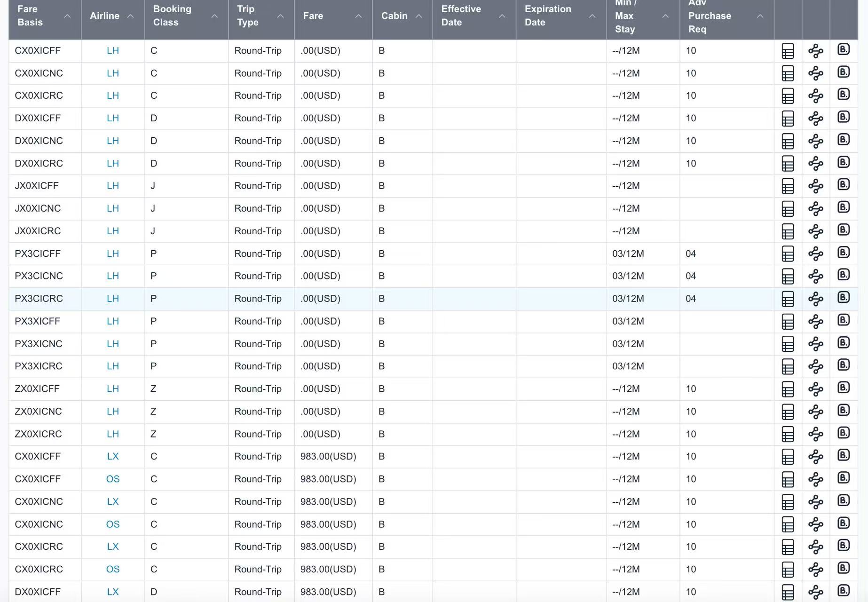Click the booking B icon for ZX0XICNC
This screenshot has width=868, height=602.
tap(844, 411)
